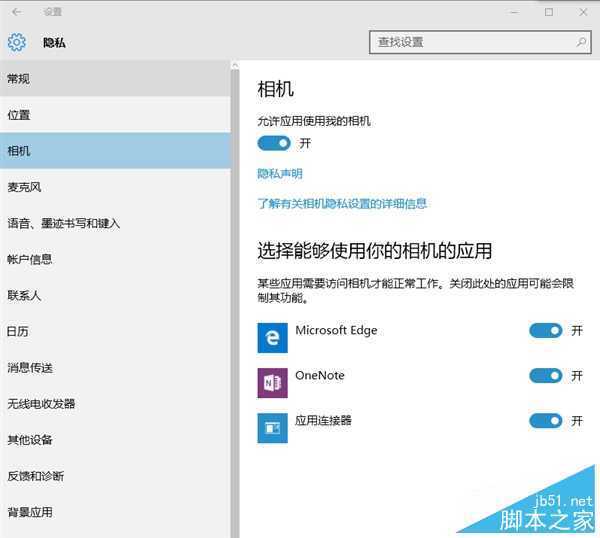Toggle Microsoft Edge camera access
The width and height of the screenshot is (600, 538).
click(x=546, y=331)
